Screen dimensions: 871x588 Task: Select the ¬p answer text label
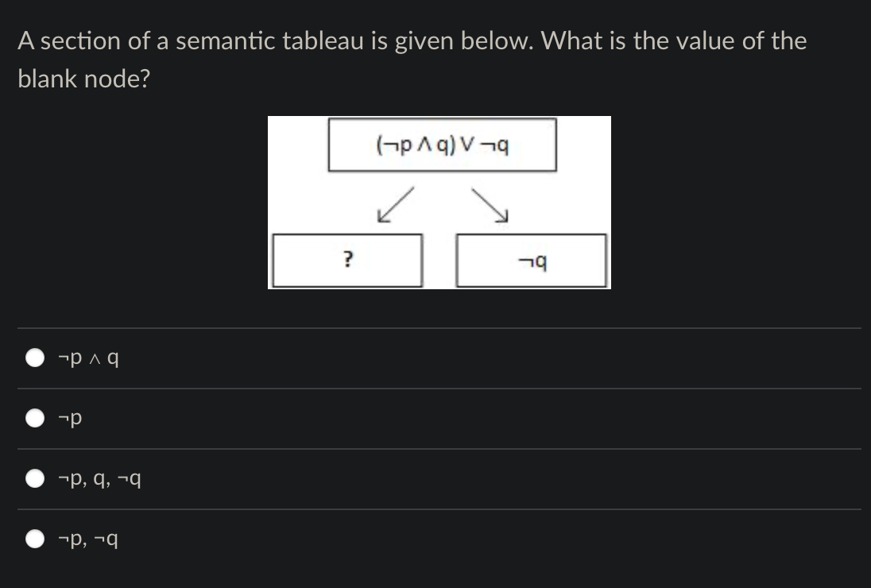70,418
